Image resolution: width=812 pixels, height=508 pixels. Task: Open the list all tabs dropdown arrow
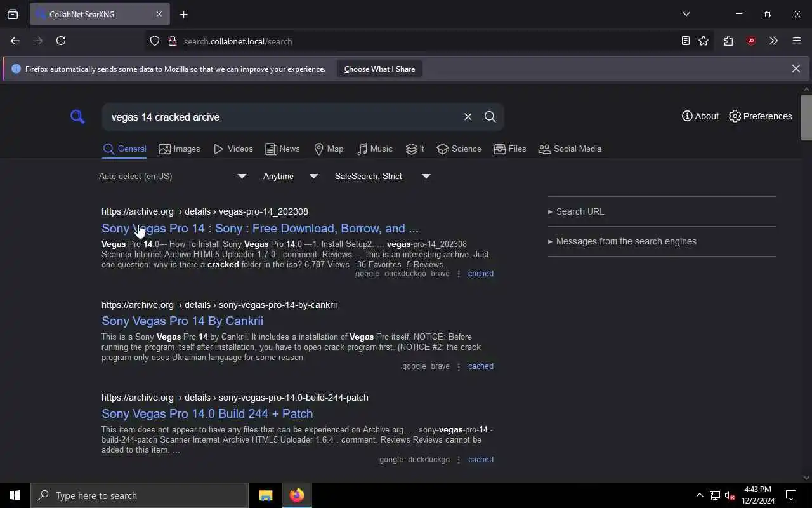[686, 14]
